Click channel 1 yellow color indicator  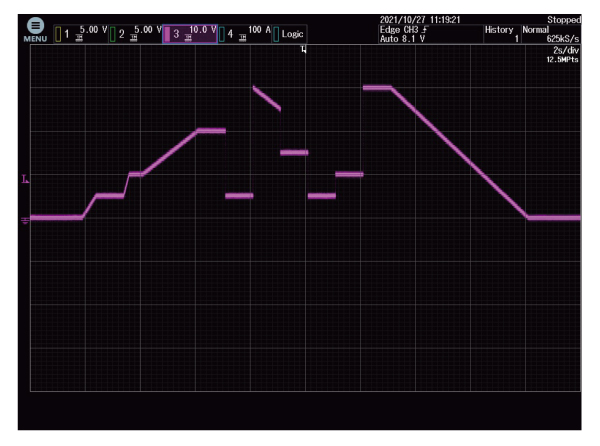(x=58, y=34)
